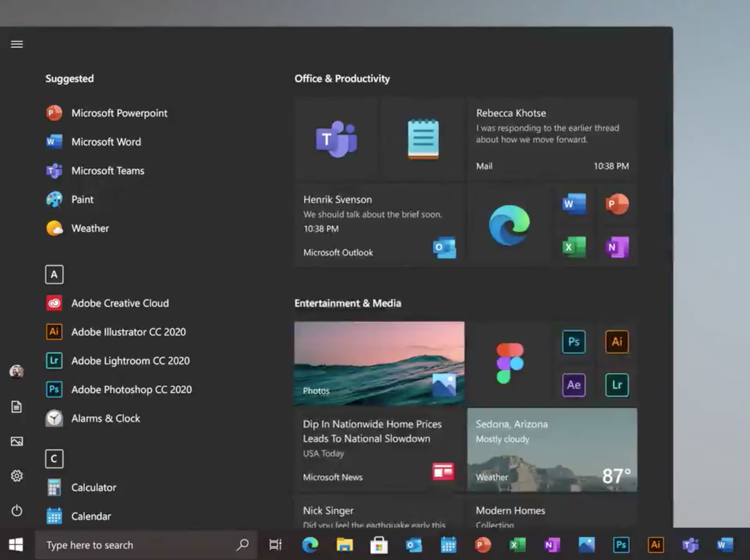750x560 pixels.
Task: Open Calendar from app list
Action: point(79,516)
